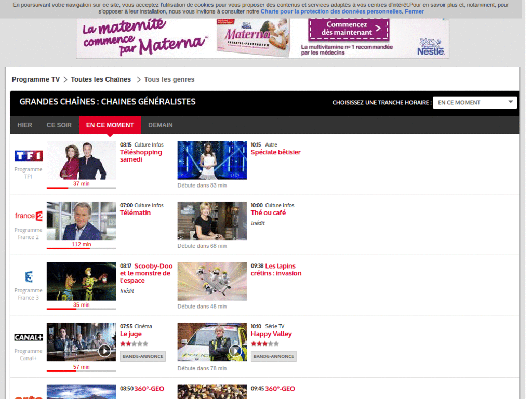
Task: Click BANDE-ANNONCE for Le juge
Action: [142, 356]
